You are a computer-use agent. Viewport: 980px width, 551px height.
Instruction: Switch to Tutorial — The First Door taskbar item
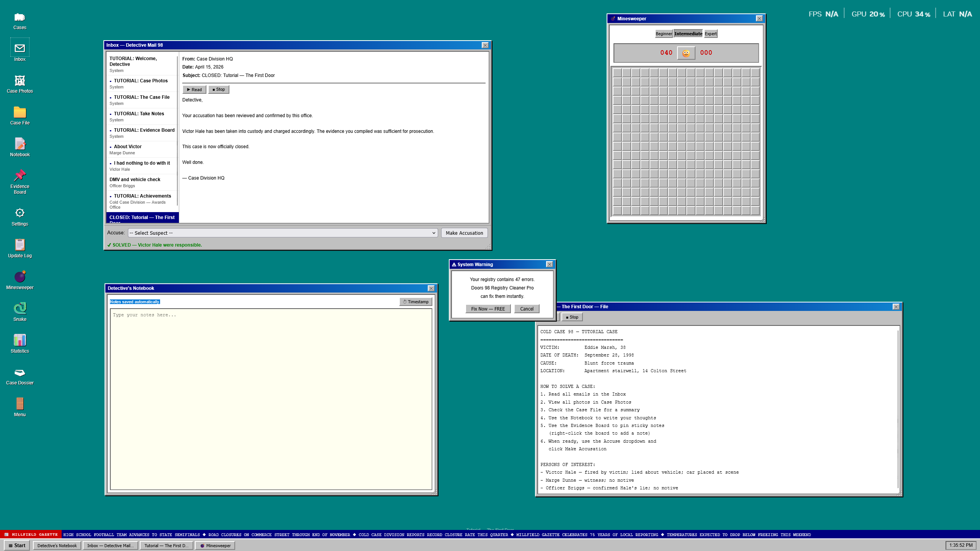(x=167, y=546)
